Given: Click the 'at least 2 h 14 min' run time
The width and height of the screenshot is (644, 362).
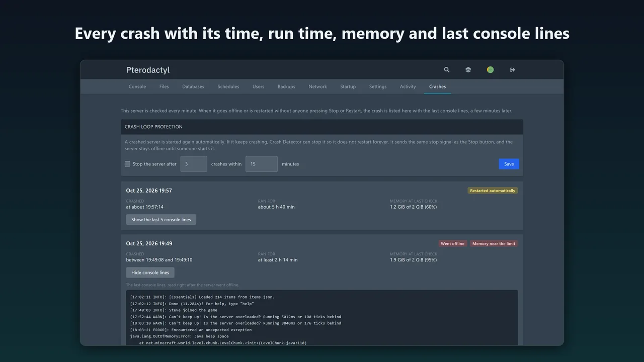Looking at the screenshot, I should (278, 260).
